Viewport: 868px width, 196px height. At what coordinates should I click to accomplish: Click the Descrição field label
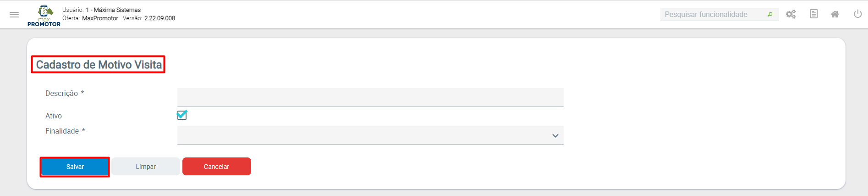click(62, 93)
